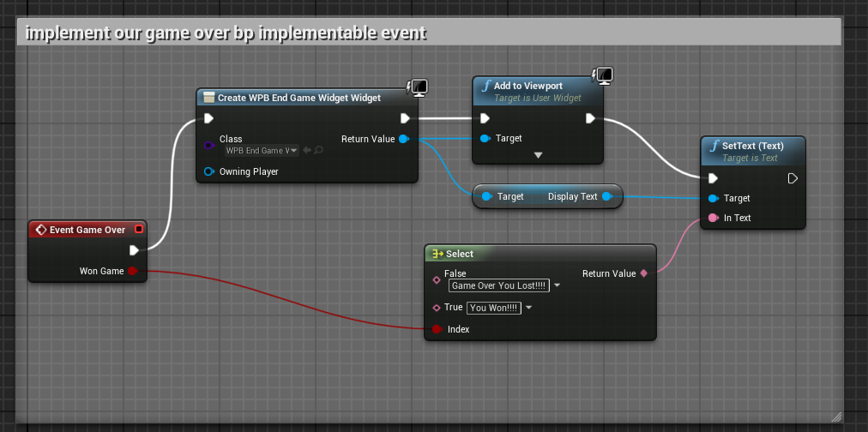Click In Text pin on SetText node

(714, 218)
